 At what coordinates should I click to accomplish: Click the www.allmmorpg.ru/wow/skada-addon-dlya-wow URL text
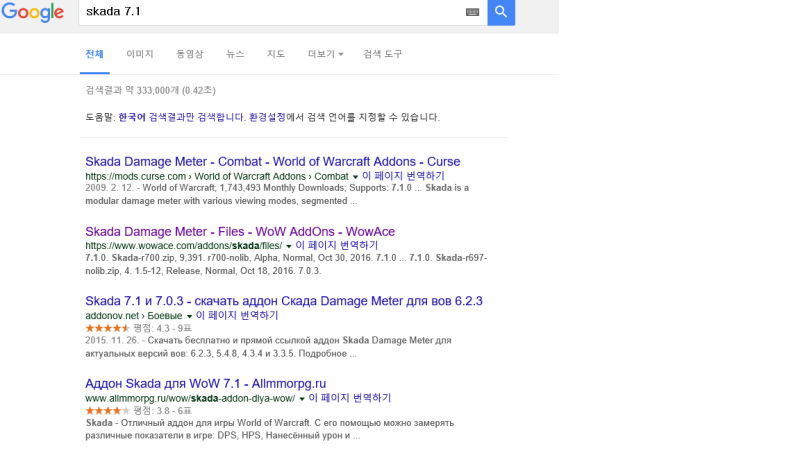coord(190,398)
